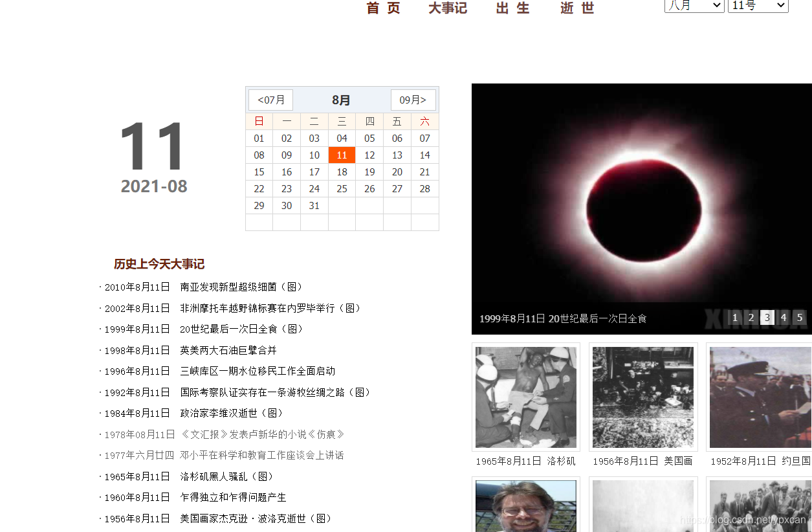Switch slideshow to slide 2
The width and height of the screenshot is (812, 532).
pos(751,317)
